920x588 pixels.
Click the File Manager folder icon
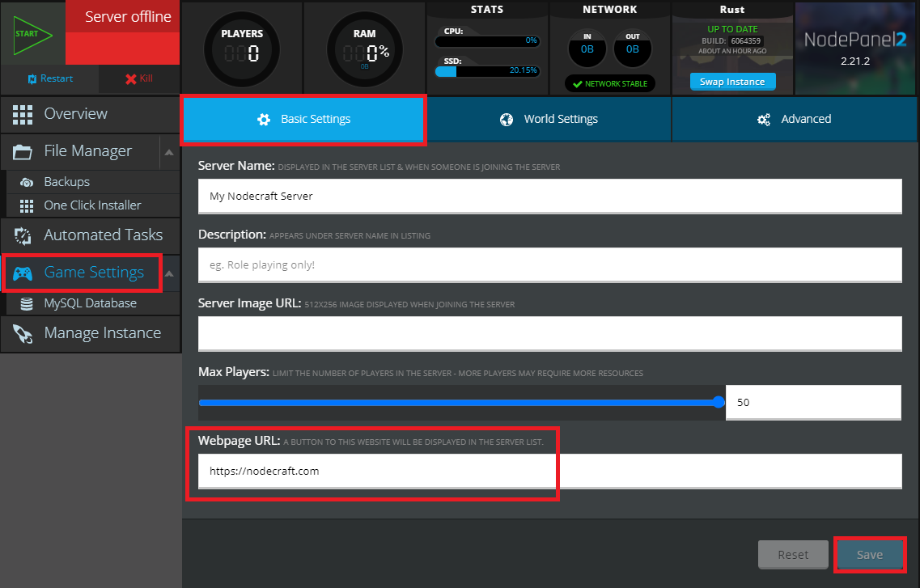(23, 151)
